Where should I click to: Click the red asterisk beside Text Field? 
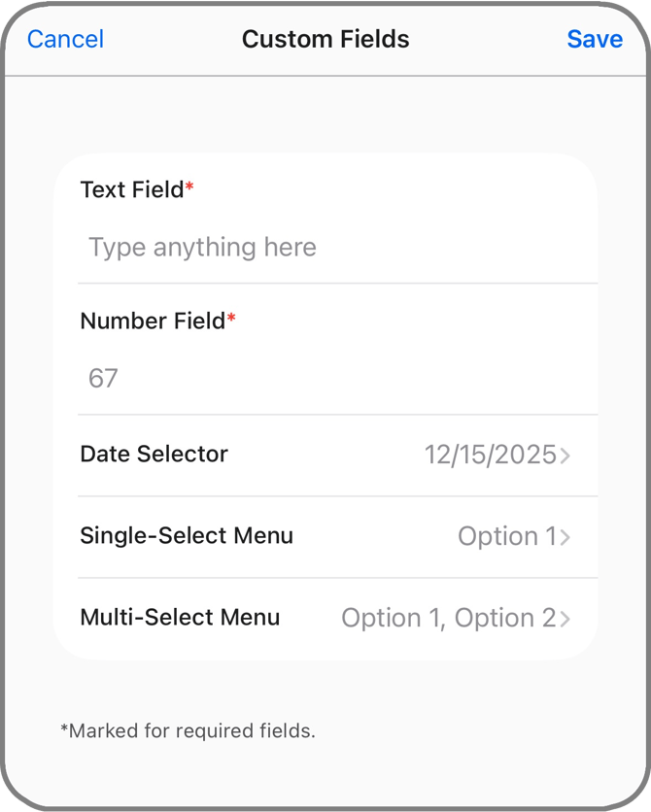click(x=189, y=186)
